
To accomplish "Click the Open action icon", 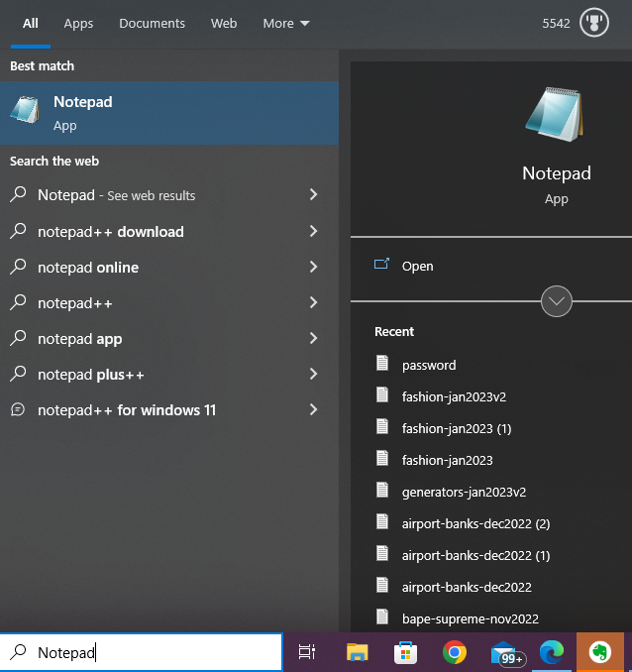I will coord(381,264).
